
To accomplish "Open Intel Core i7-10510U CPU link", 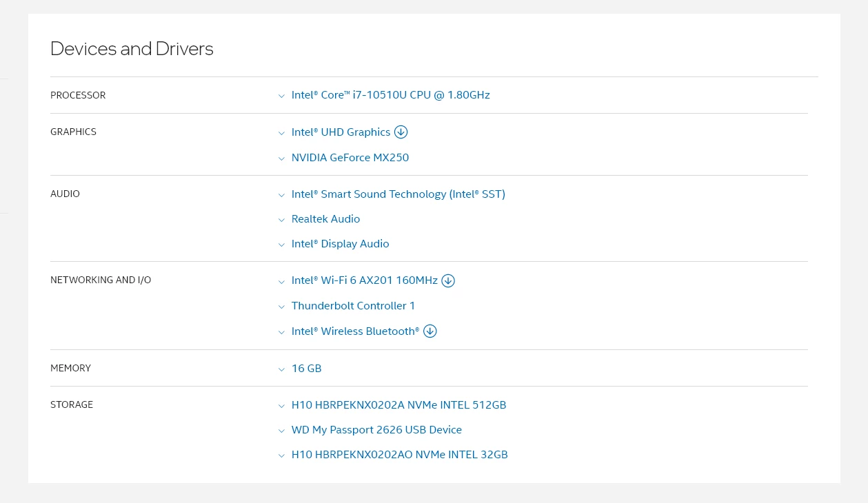I will coord(390,95).
